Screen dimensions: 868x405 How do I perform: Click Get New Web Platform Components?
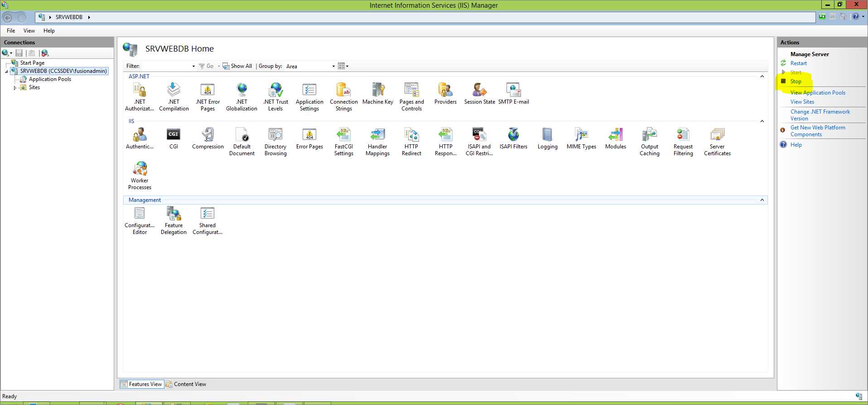(818, 131)
